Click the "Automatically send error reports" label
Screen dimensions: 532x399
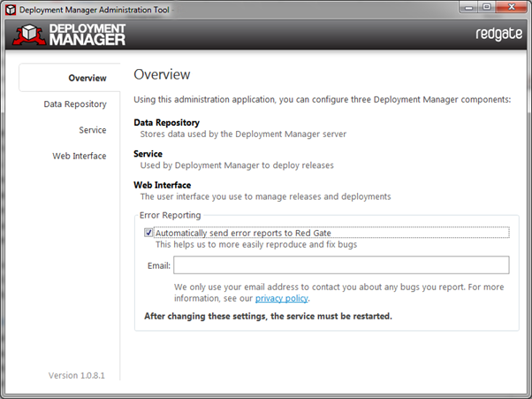[x=243, y=233]
